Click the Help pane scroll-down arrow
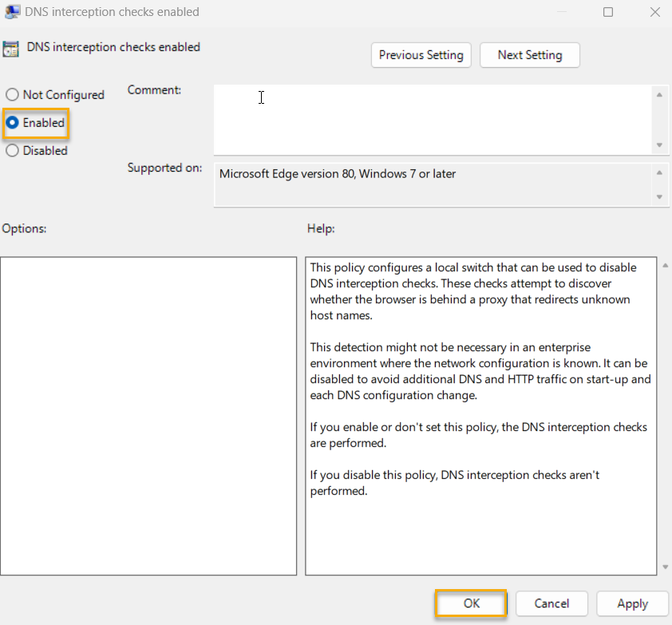Screen dimensions: 672x625 click(x=664, y=568)
